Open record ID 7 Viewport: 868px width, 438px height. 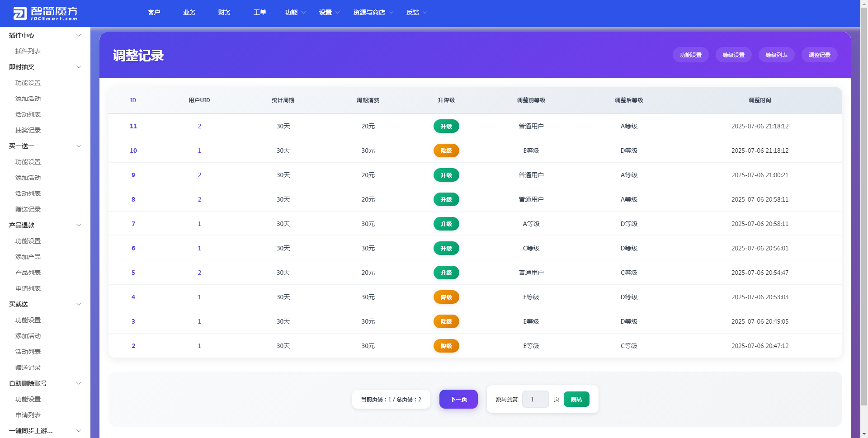tap(133, 224)
